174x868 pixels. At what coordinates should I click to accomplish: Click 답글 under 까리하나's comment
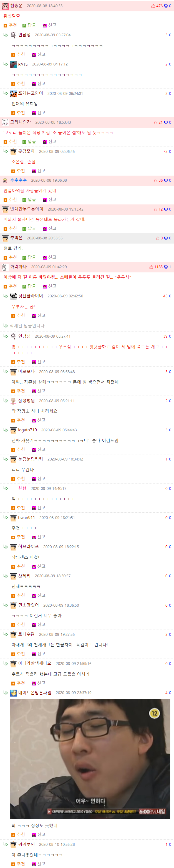click(x=29, y=286)
